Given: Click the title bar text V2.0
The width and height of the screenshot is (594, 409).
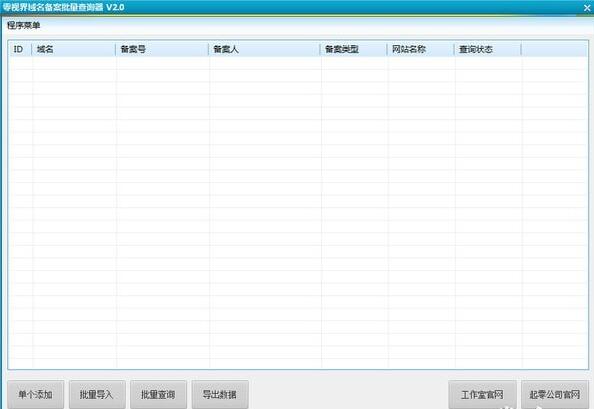Looking at the screenshot, I should click(x=115, y=7).
